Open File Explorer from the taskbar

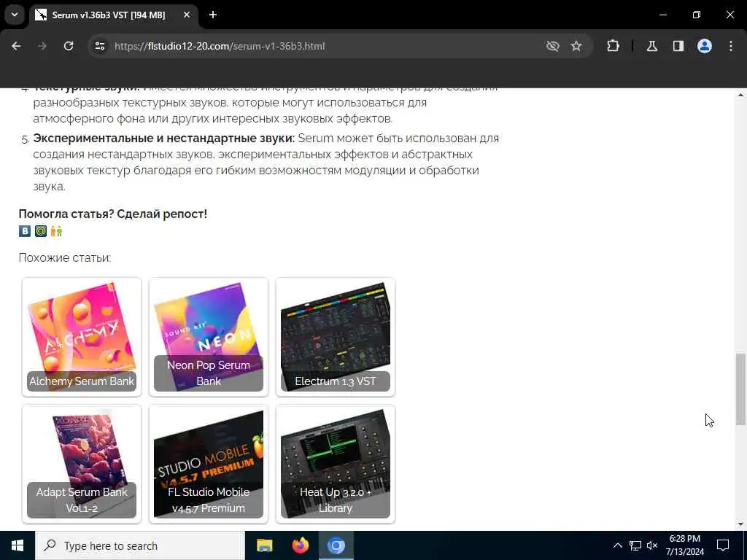point(264,545)
